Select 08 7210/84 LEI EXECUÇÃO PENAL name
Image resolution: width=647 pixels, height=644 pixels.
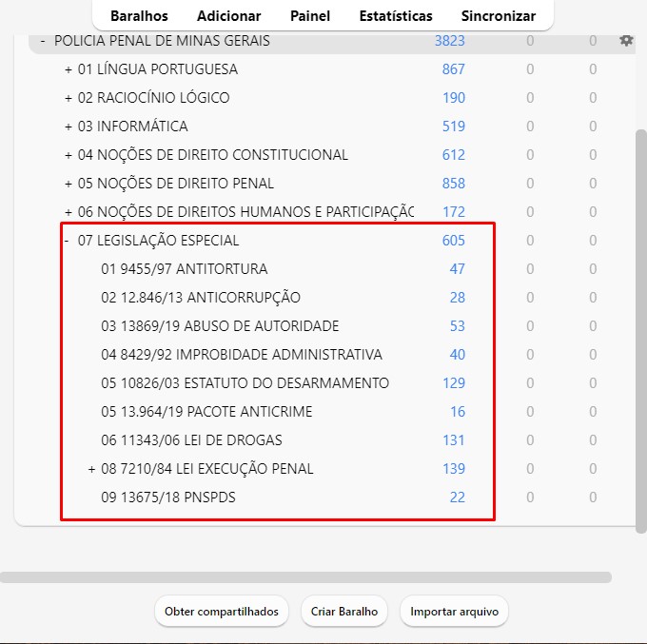pyautogui.click(x=207, y=469)
